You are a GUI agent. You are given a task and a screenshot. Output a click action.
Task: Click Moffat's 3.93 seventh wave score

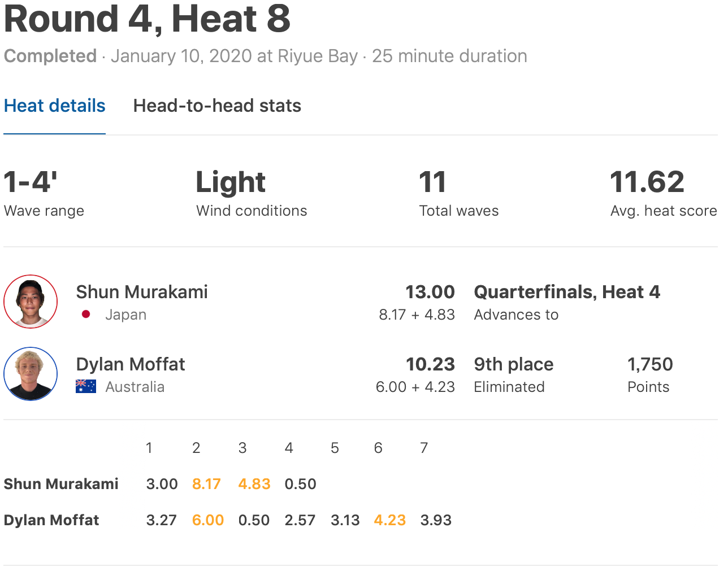[436, 520]
